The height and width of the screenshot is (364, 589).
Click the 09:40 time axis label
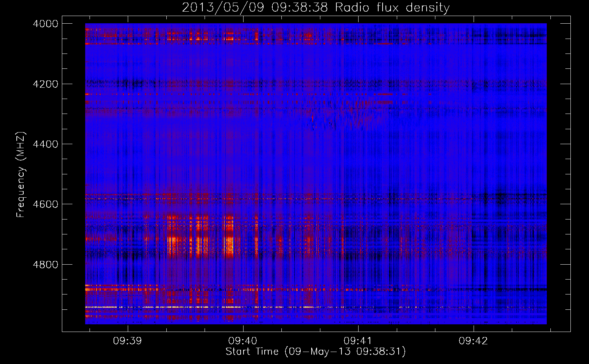(243, 341)
